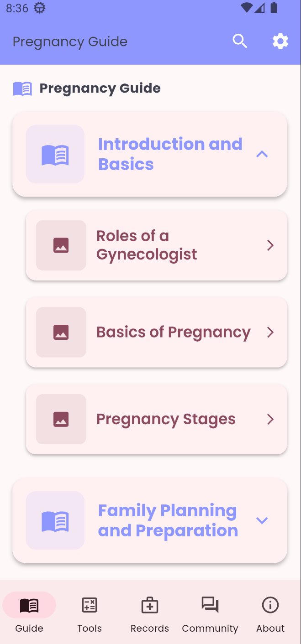Open Roles of a Gynecologist chevron arrow
The image size is (301, 644).
click(270, 245)
